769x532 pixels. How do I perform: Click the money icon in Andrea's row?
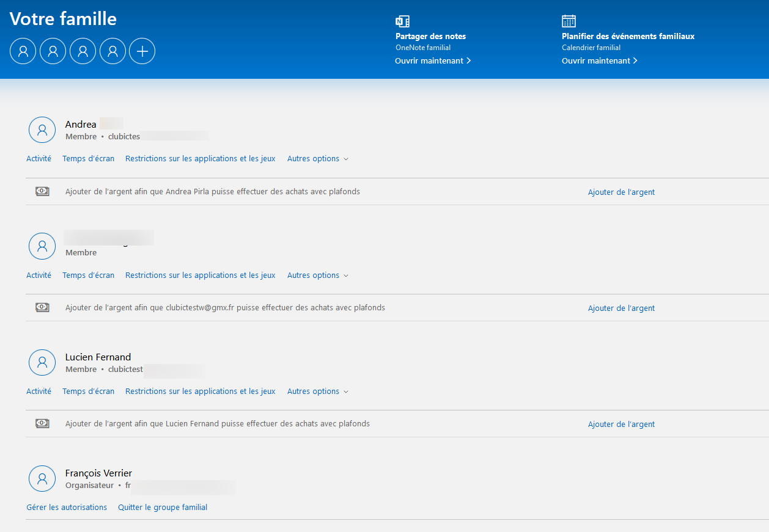42,191
